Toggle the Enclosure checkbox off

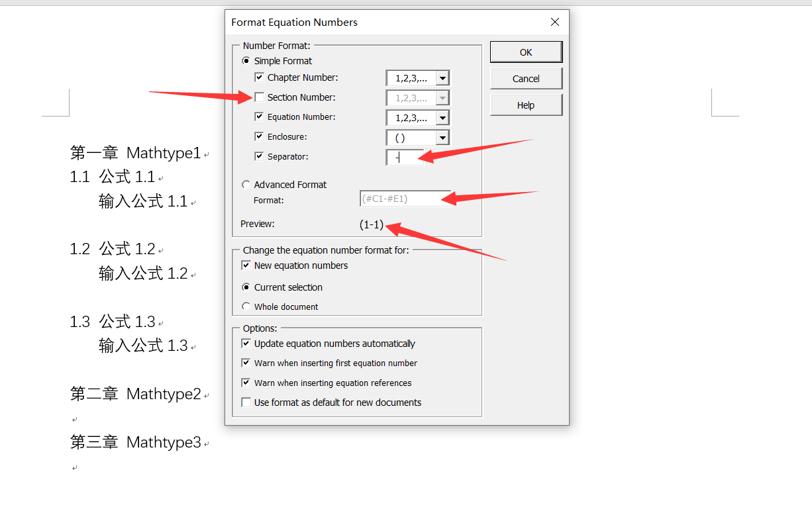coord(259,137)
